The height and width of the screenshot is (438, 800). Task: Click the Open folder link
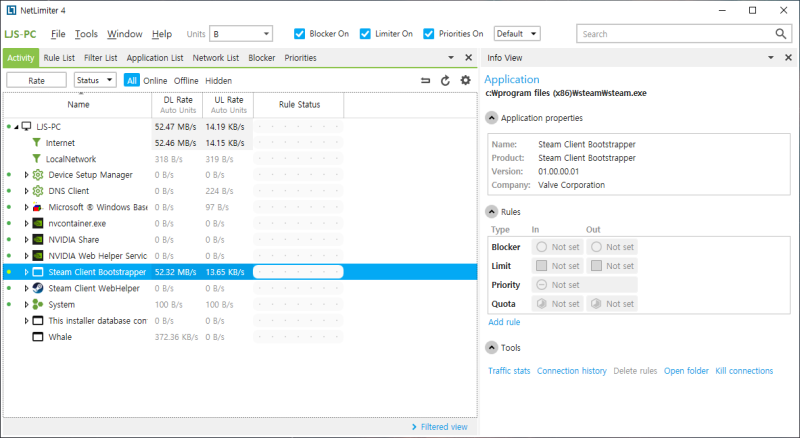[x=686, y=371]
